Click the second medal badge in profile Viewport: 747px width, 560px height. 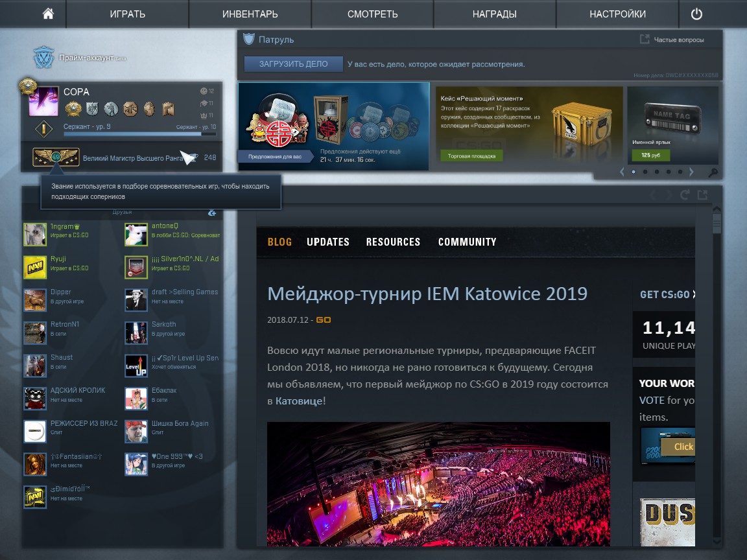[93, 109]
